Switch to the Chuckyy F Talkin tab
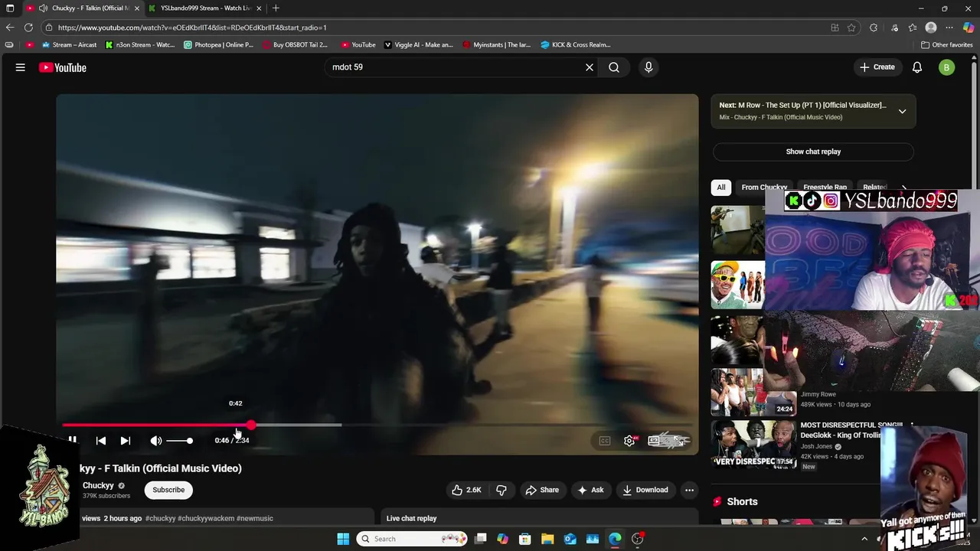Image resolution: width=980 pixels, height=551 pixels. point(83,8)
